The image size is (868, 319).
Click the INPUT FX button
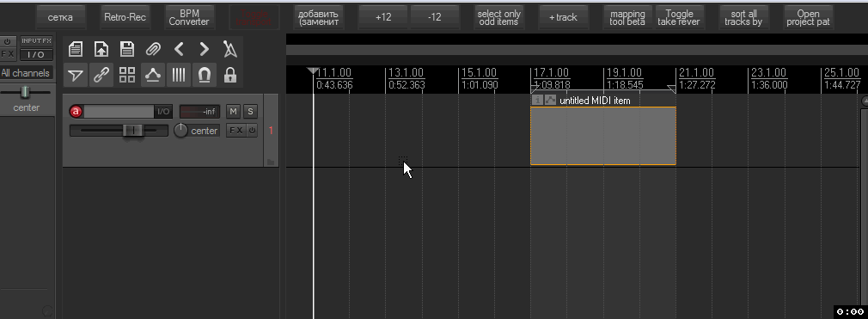37,41
